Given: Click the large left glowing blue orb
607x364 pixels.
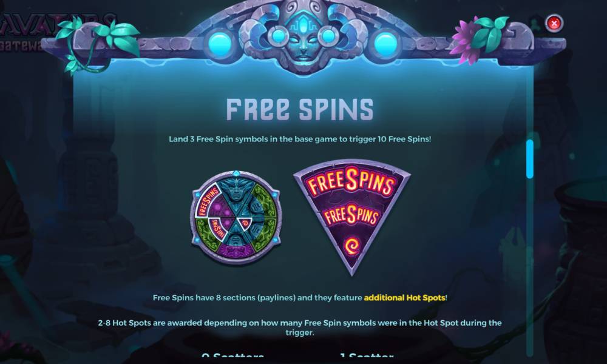Looking at the screenshot, I should click(220, 43).
